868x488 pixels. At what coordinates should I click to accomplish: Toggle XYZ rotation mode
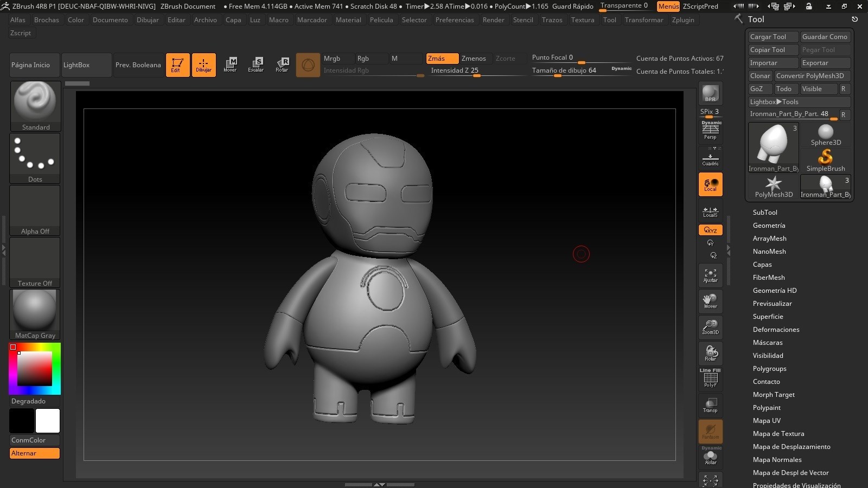point(710,230)
